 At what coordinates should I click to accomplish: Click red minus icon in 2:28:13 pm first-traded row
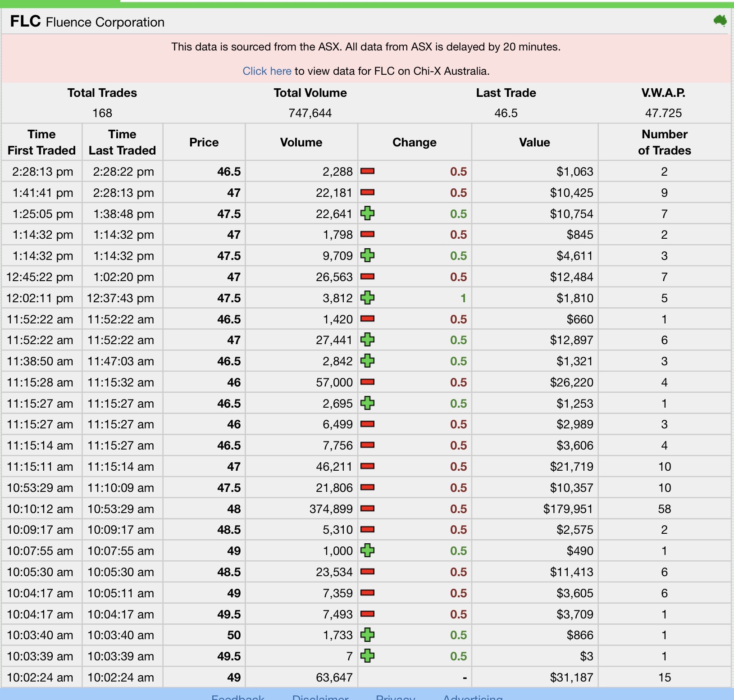click(x=368, y=171)
